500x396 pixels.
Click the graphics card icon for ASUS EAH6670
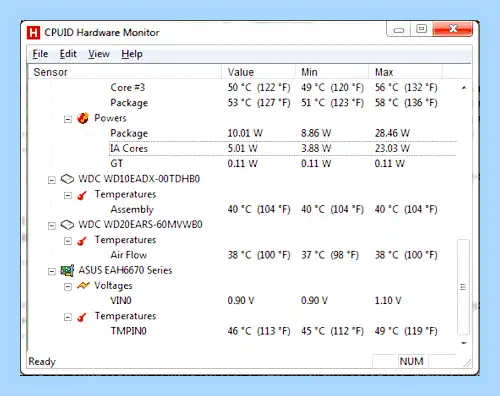pos(67,270)
